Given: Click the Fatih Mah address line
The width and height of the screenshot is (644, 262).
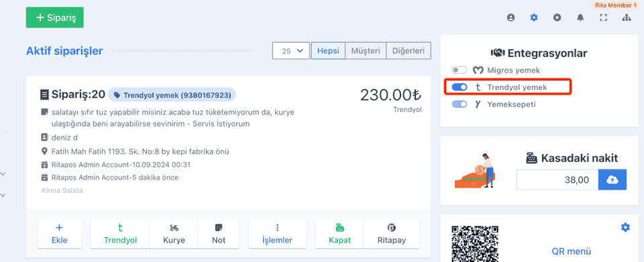Looking at the screenshot, I should click(x=140, y=151).
